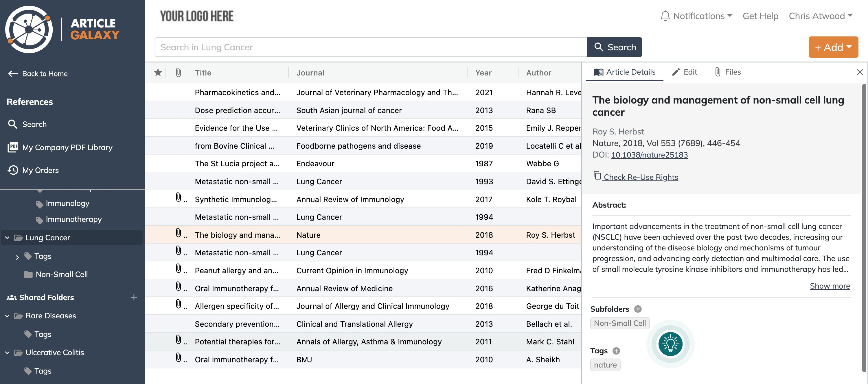Open Tags under Rare Diseases
The width and height of the screenshot is (868, 384).
pos(43,335)
